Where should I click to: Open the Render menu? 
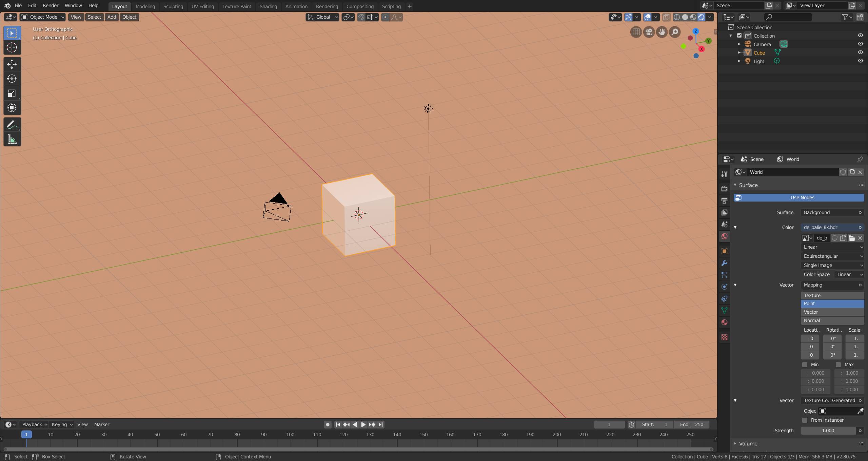(50, 5)
